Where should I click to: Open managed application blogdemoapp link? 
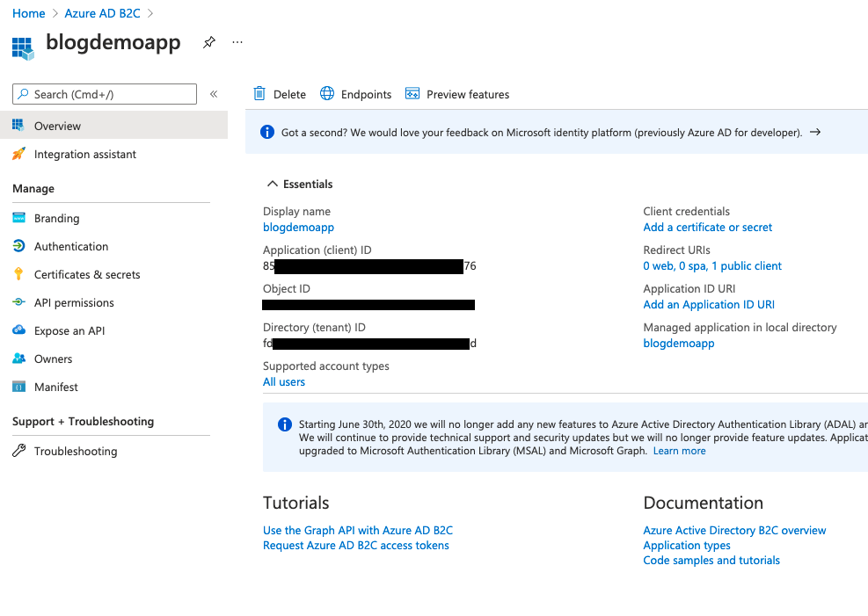679,344
